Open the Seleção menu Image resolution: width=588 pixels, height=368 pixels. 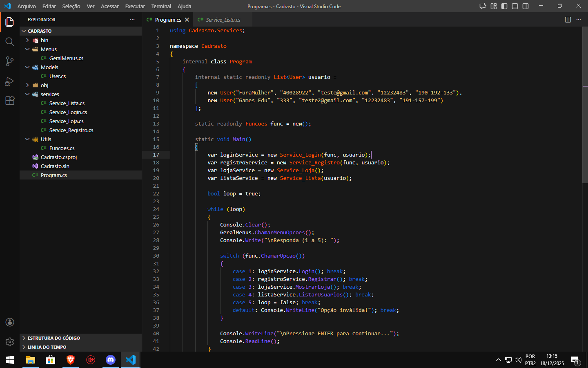click(71, 6)
